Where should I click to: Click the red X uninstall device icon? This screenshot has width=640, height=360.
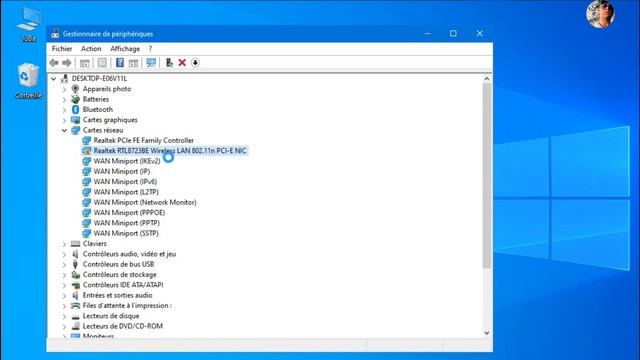coord(182,63)
